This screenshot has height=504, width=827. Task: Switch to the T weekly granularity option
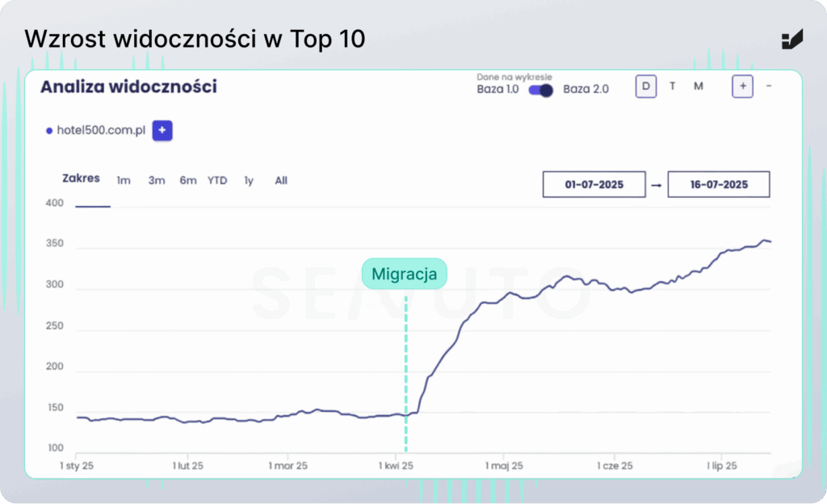coord(673,86)
